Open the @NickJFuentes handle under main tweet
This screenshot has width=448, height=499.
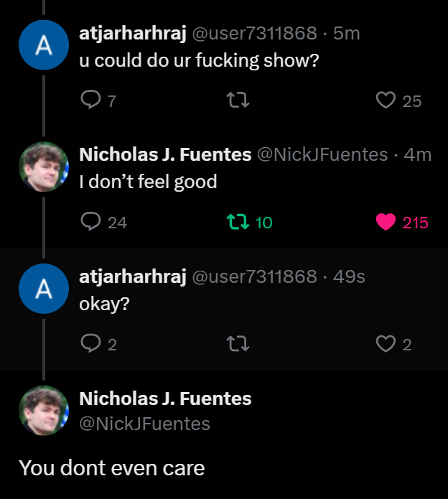pos(144,424)
